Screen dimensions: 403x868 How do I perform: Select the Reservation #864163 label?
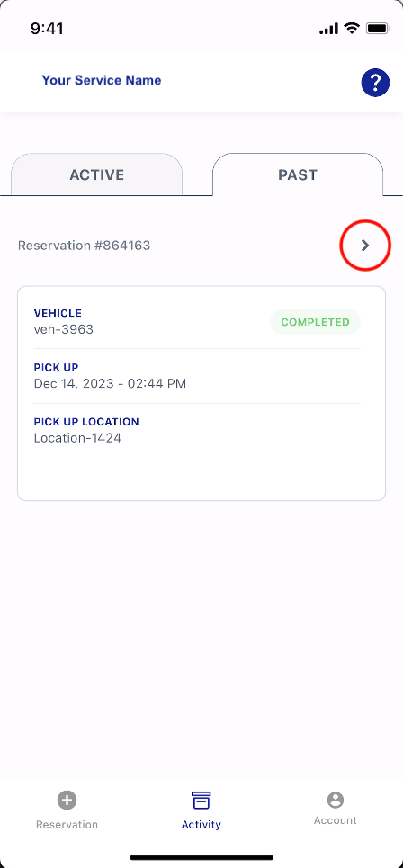point(85,246)
